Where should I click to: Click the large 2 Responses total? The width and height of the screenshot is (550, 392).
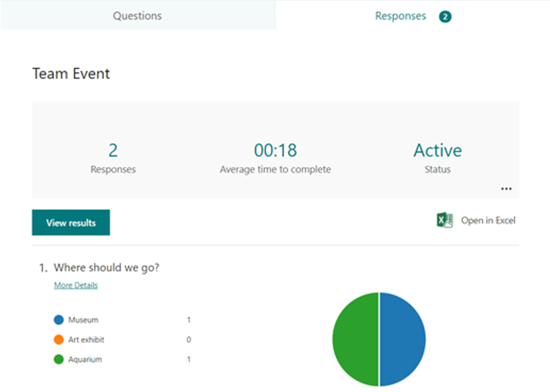113,151
